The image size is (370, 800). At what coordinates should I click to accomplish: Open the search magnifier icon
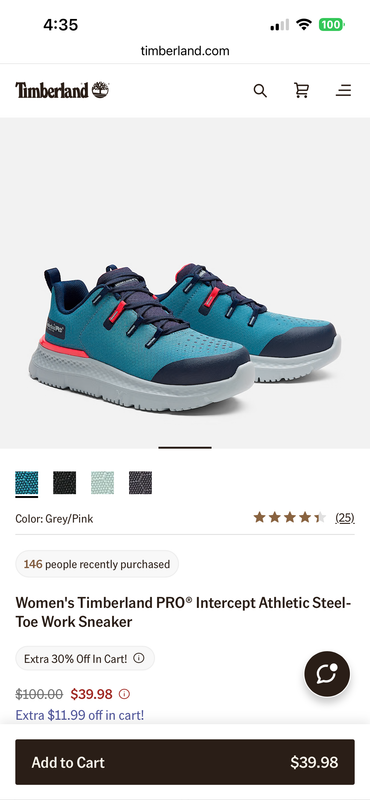point(260,91)
